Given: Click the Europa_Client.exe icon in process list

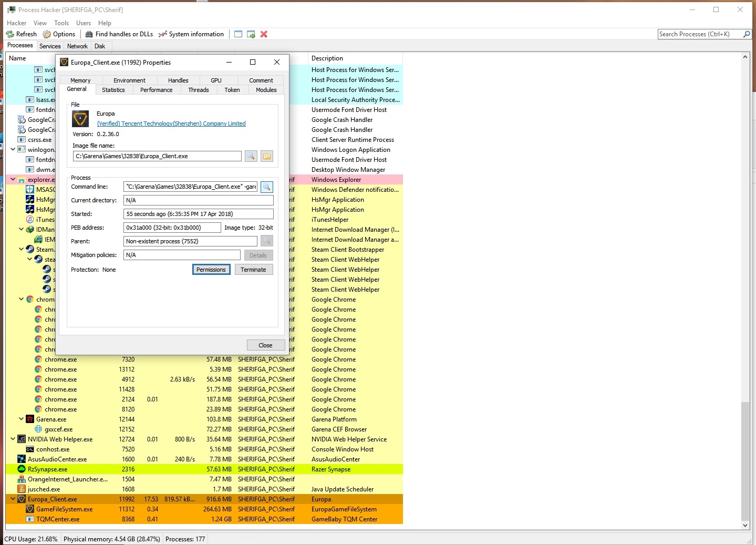Looking at the screenshot, I should click(22, 499).
